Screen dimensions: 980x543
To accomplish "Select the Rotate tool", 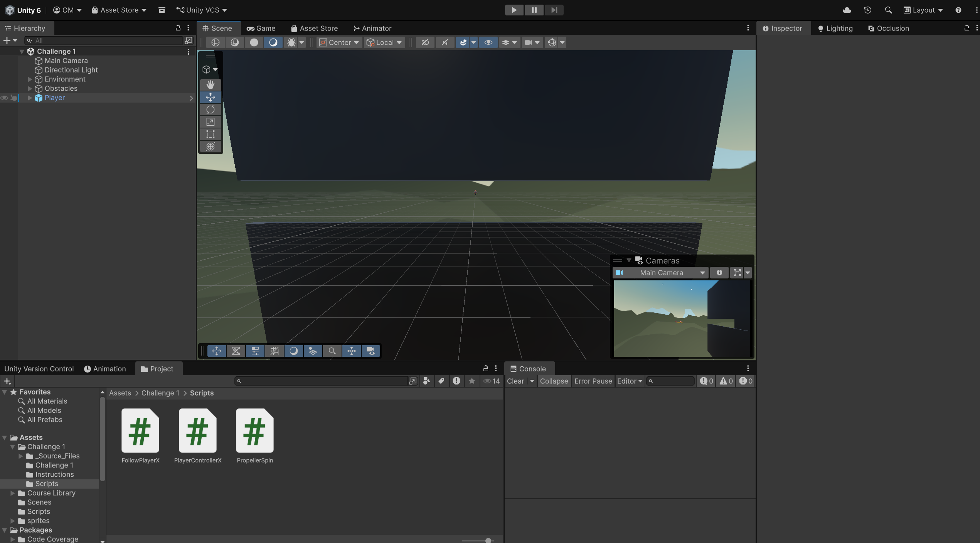I will [x=210, y=110].
